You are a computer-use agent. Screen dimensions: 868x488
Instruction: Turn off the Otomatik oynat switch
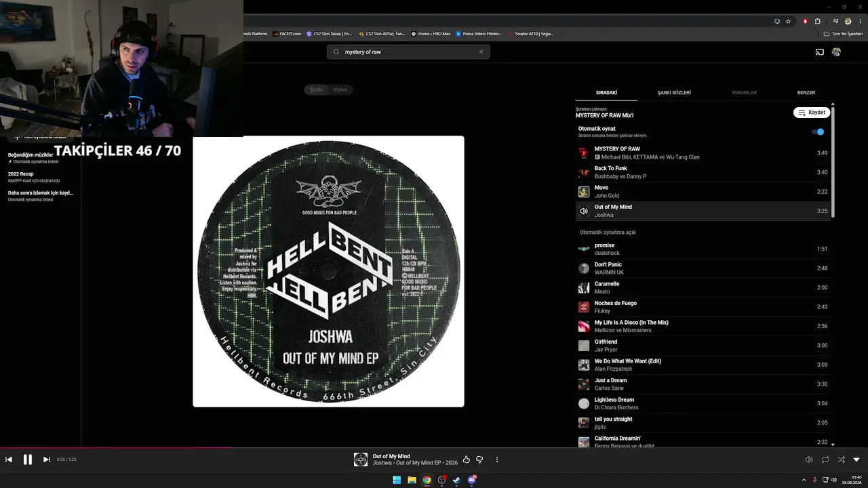click(x=818, y=132)
